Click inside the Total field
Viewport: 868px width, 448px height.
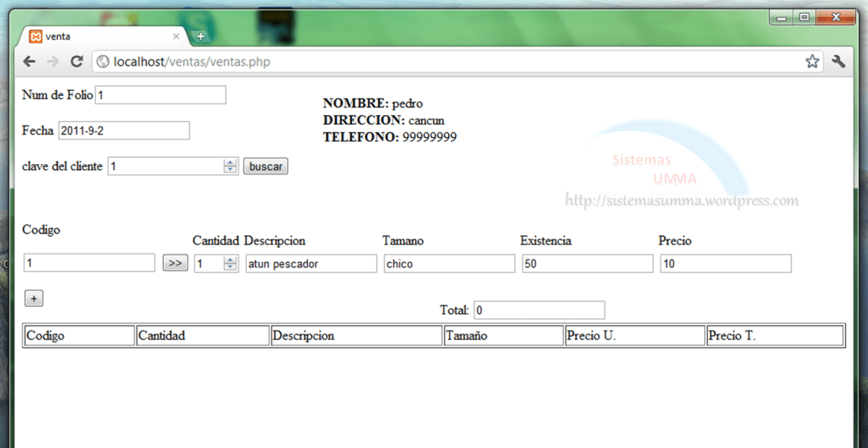pos(540,310)
